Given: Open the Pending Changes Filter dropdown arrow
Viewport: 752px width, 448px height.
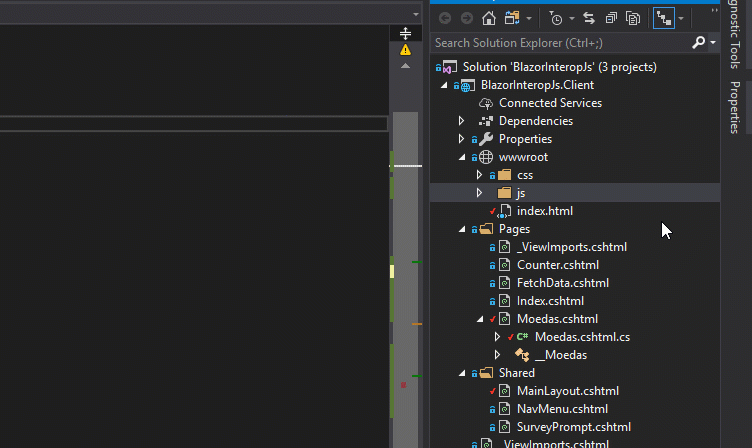Looking at the screenshot, I should (x=572, y=19).
